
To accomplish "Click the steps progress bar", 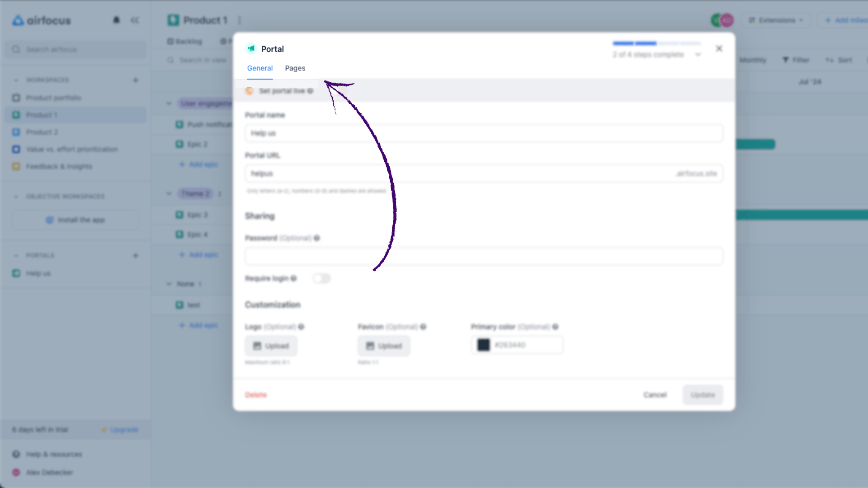I will 656,43.
